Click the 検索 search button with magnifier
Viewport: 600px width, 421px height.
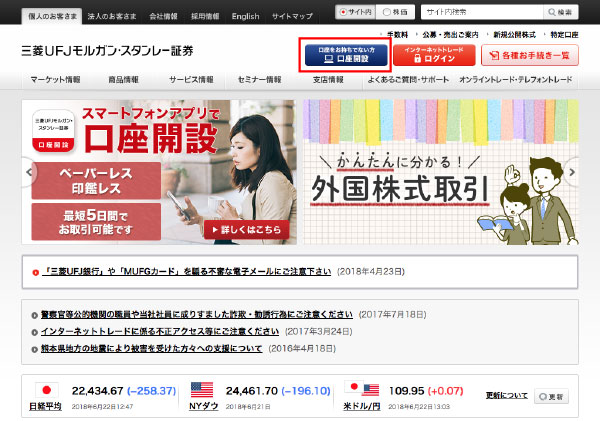tap(561, 12)
